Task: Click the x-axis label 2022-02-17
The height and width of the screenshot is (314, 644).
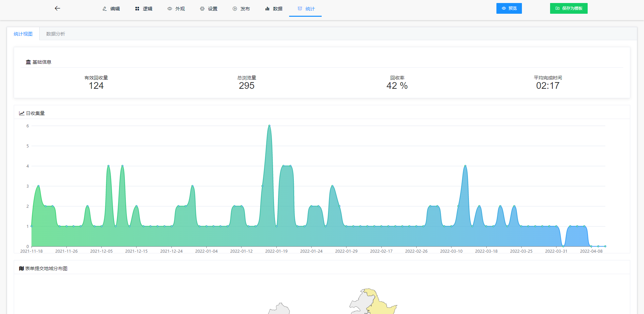Action: [x=381, y=251]
